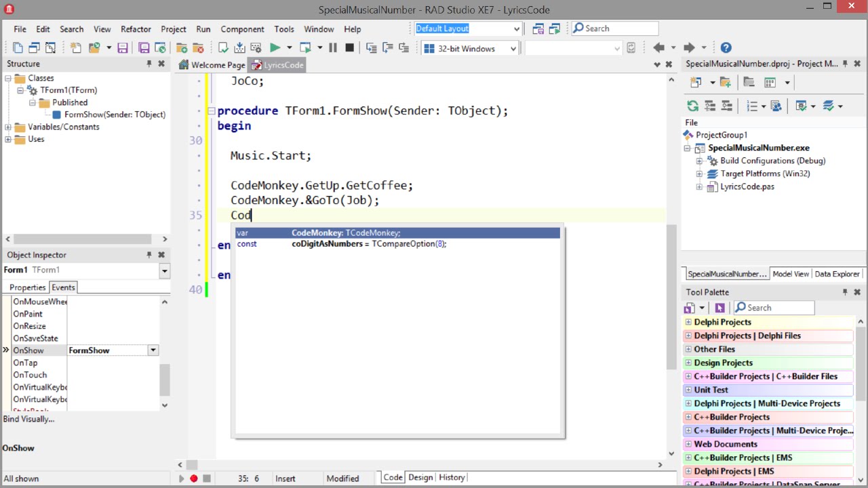Open the Refactor menu

pyautogui.click(x=136, y=29)
